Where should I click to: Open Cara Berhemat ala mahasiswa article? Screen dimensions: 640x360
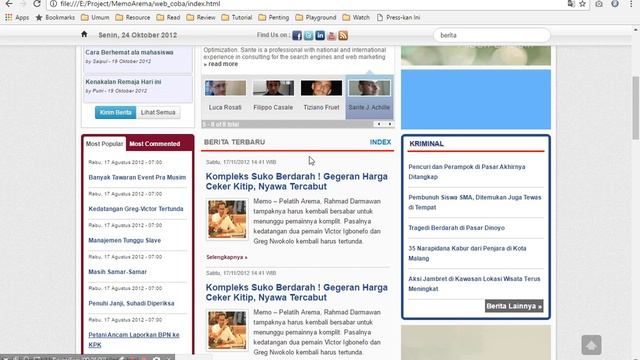point(129,52)
